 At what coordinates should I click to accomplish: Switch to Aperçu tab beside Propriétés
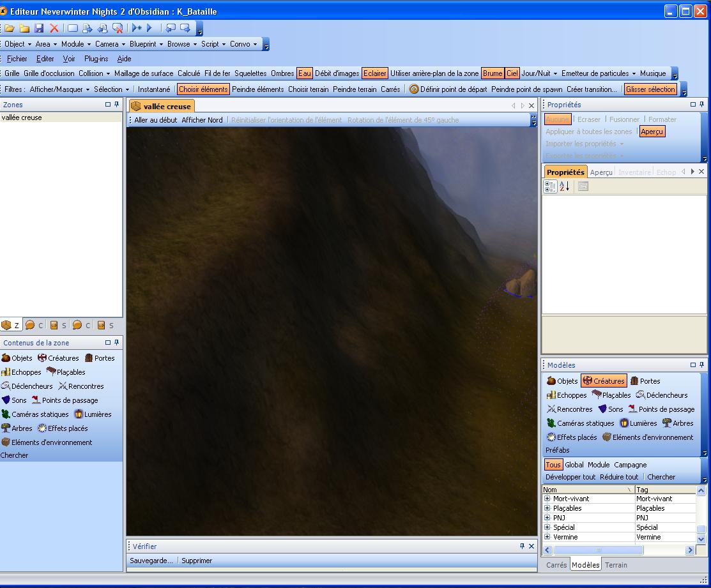click(601, 172)
